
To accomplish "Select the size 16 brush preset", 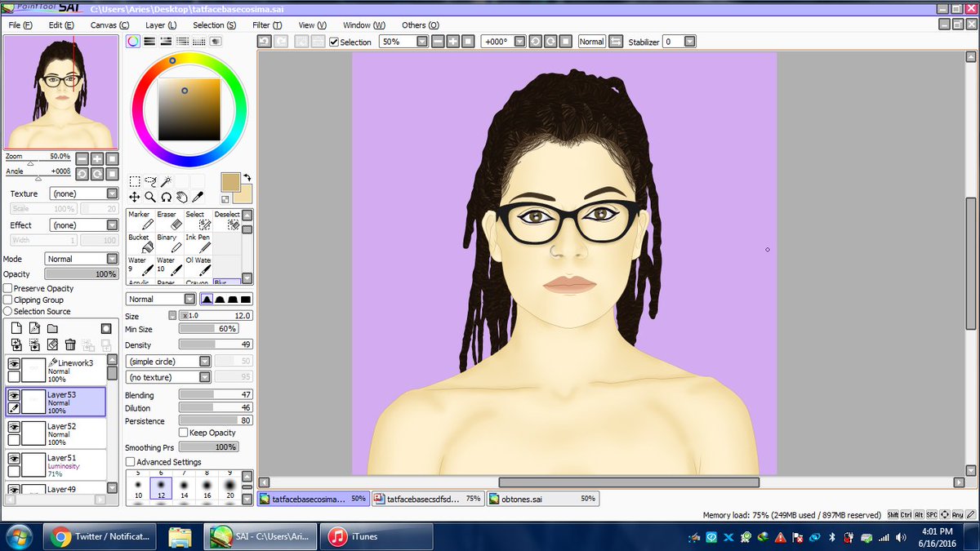I will pos(207,489).
